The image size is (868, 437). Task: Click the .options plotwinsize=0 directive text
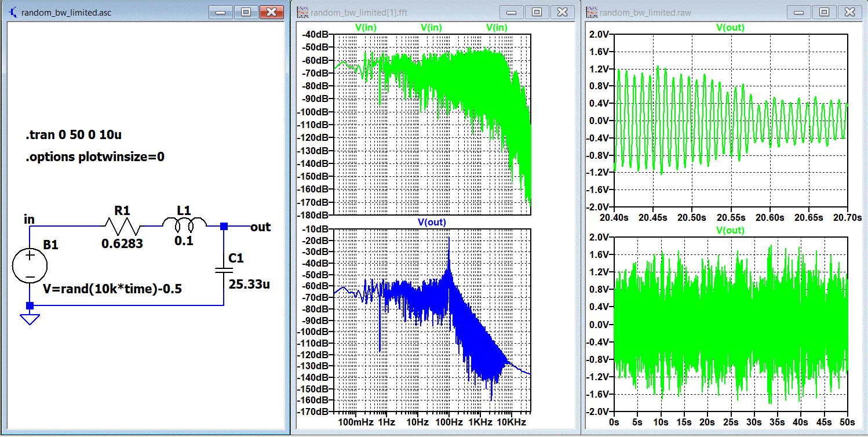click(94, 157)
